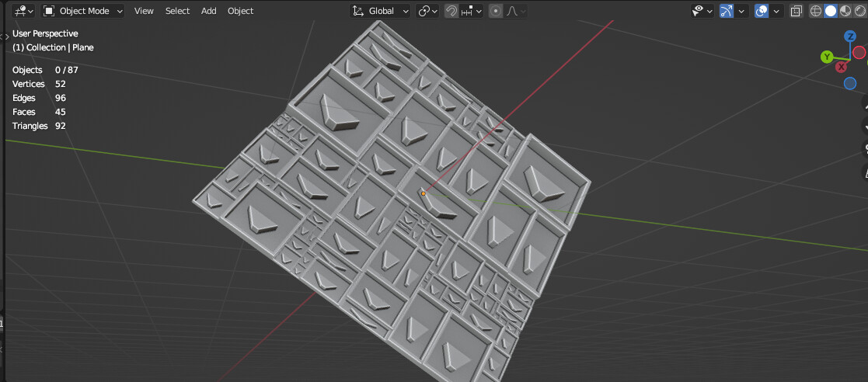Image resolution: width=868 pixels, height=382 pixels.
Task: Switch to material preview shading
Action: pos(845,11)
